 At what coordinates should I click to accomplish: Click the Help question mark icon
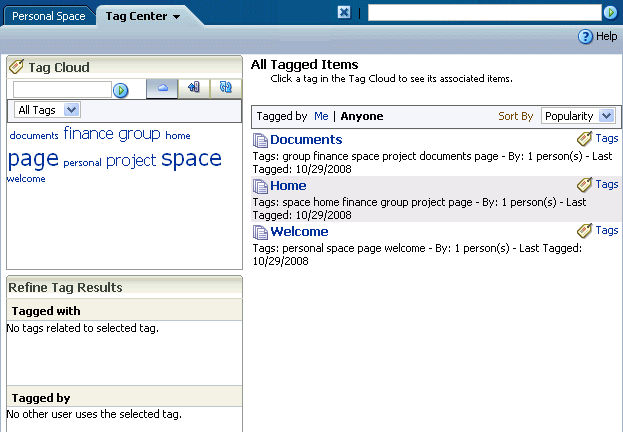pyautogui.click(x=585, y=37)
